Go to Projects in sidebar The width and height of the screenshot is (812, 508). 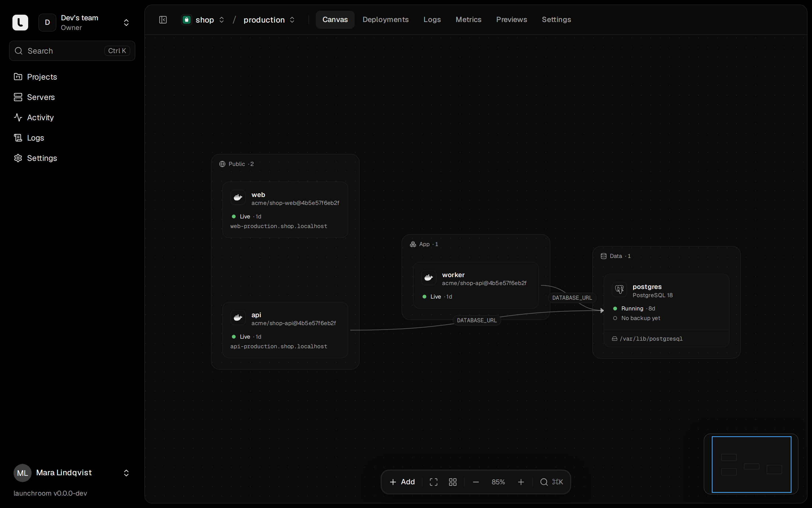(x=72, y=77)
